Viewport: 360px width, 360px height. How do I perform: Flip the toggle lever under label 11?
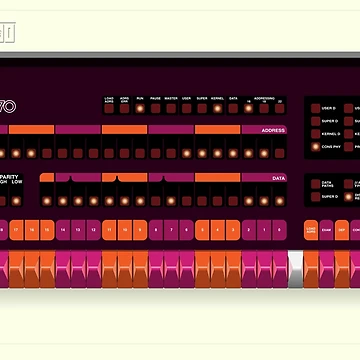(109, 269)
